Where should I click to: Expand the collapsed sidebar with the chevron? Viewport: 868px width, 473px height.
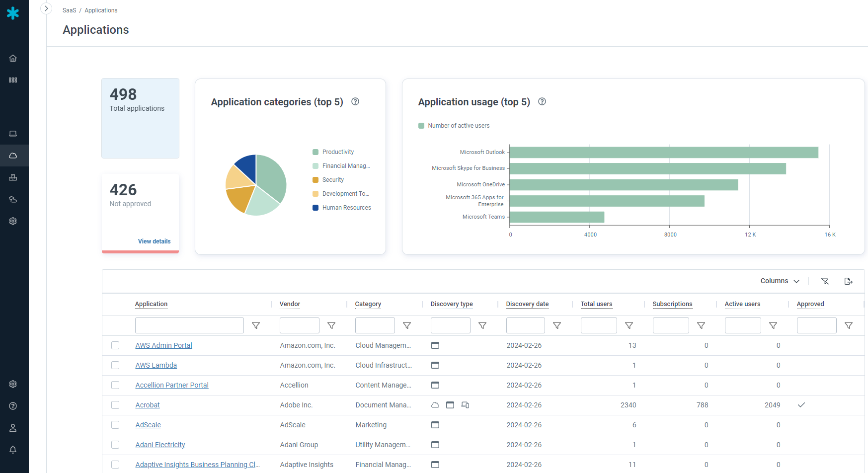coord(46,8)
